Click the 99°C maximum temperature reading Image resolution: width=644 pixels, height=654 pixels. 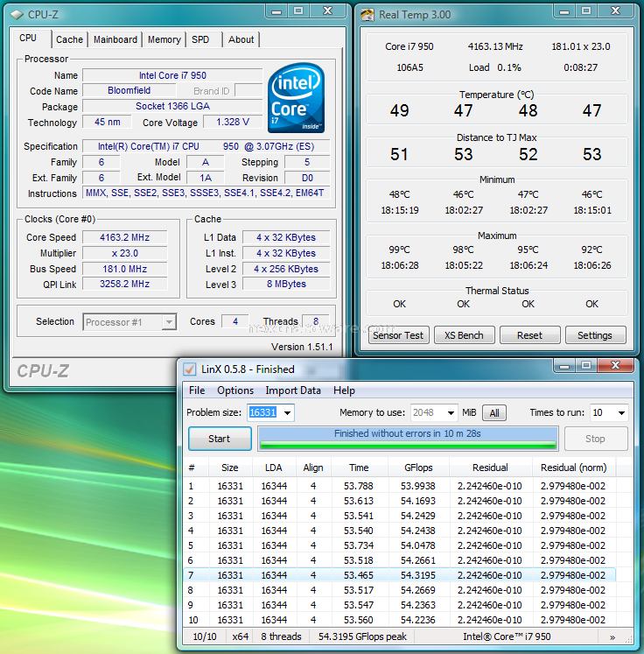pyautogui.click(x=399, y=250)
